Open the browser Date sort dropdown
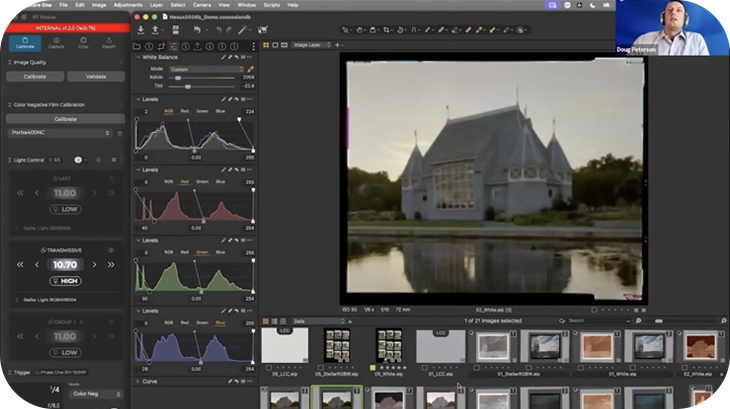Screen dimensions: 730x409 pos(319,321)
